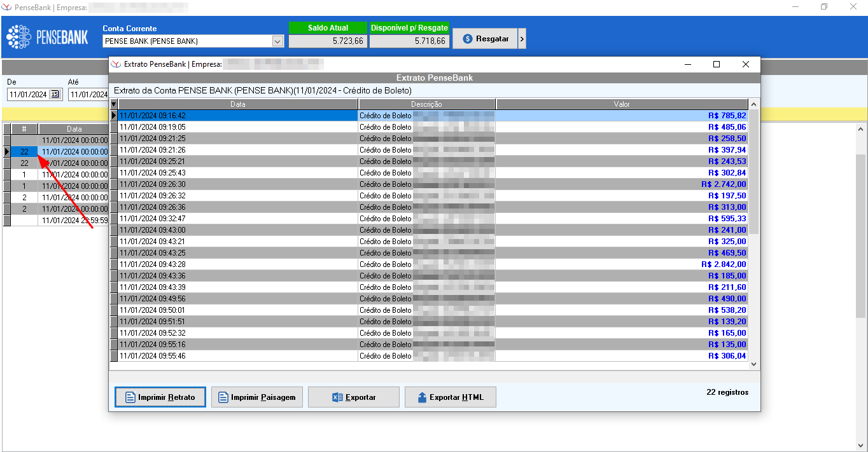Click the value R$ 135,00
This screenshot has width=868, height=452.
[x=727, y=345]
